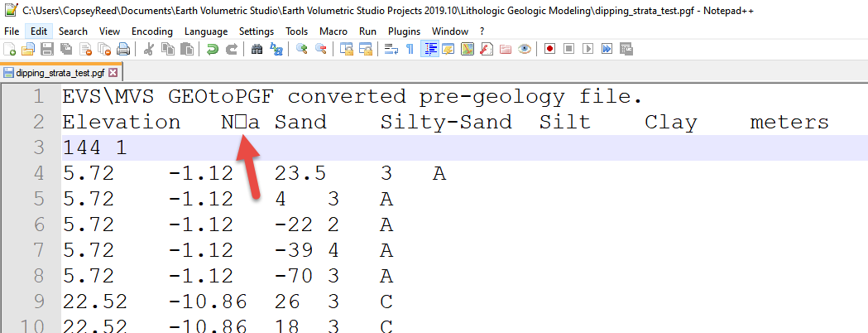Close the dipping_strata_test.pgf tab
The image size is (868, 333).
coord(113,72)
